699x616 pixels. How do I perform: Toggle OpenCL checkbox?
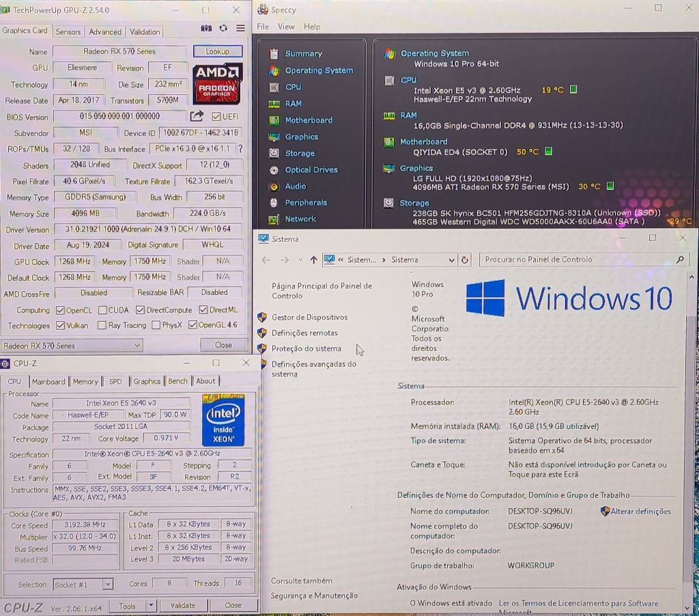60,310
